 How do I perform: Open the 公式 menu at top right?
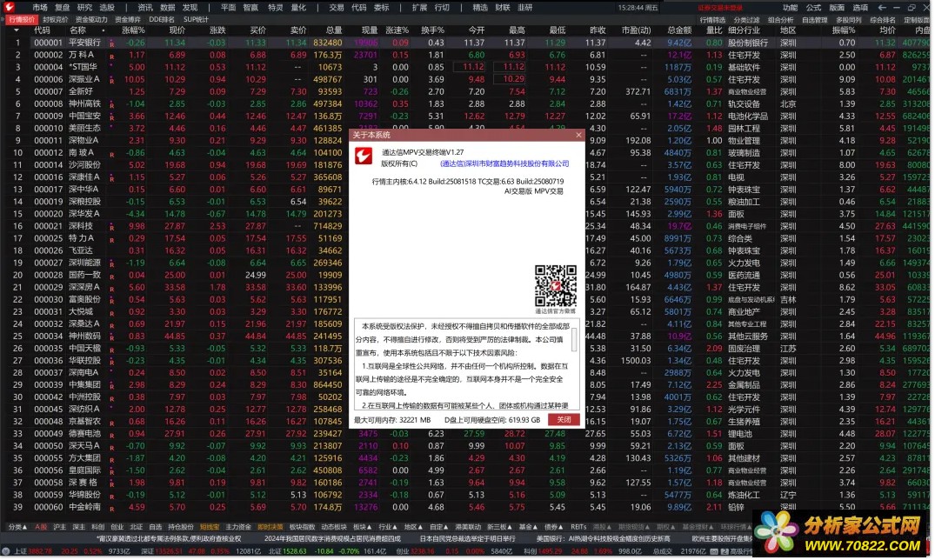pos(813,8)
